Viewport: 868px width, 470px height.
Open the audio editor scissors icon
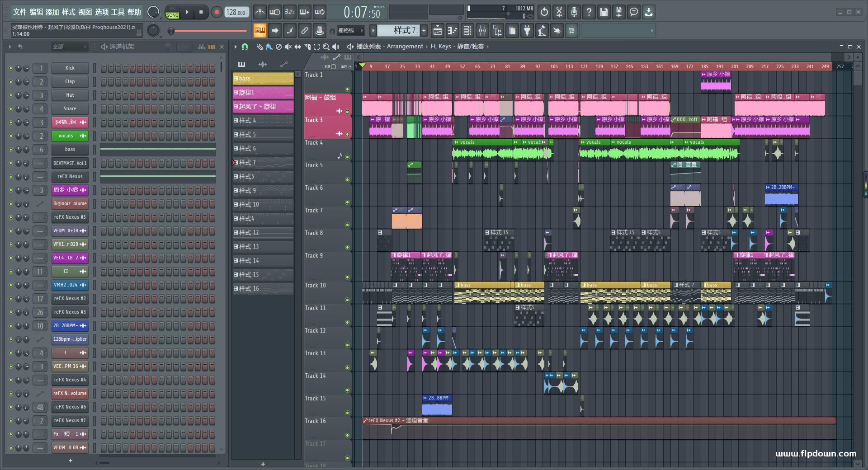559,12
